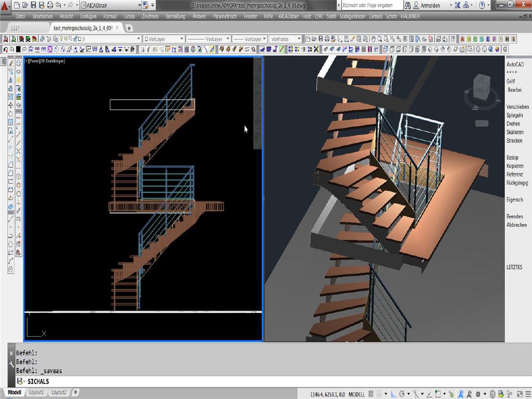This screenshot has height=399, width=532.
Task: Click the command line input field
Action: click(x=208, y=381)
